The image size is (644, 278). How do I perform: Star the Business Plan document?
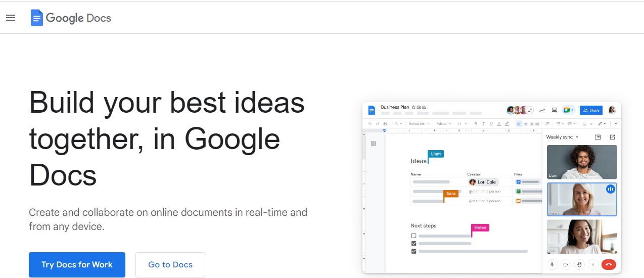click(x=413, y=107)
